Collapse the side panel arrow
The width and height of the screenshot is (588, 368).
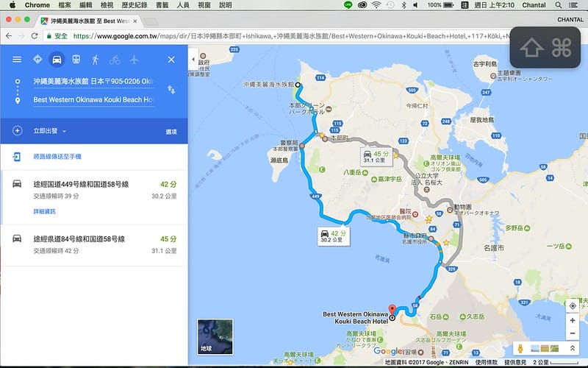coord(193,60)
